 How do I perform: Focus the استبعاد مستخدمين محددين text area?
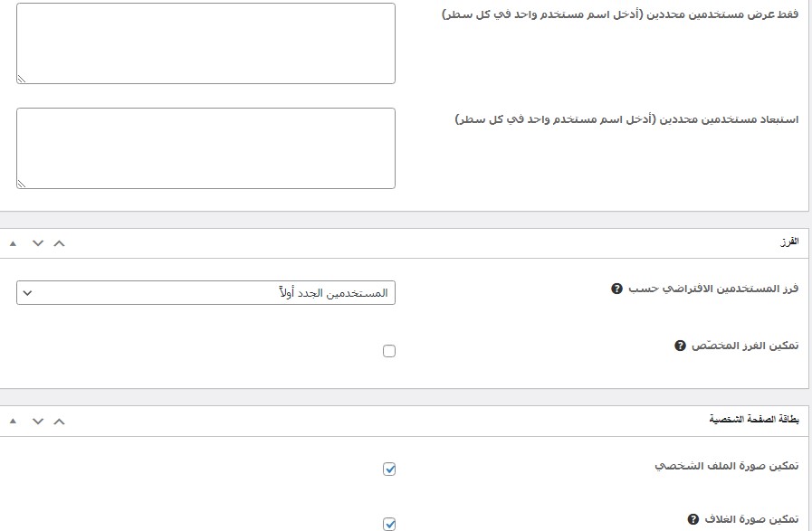click(205, 148)
